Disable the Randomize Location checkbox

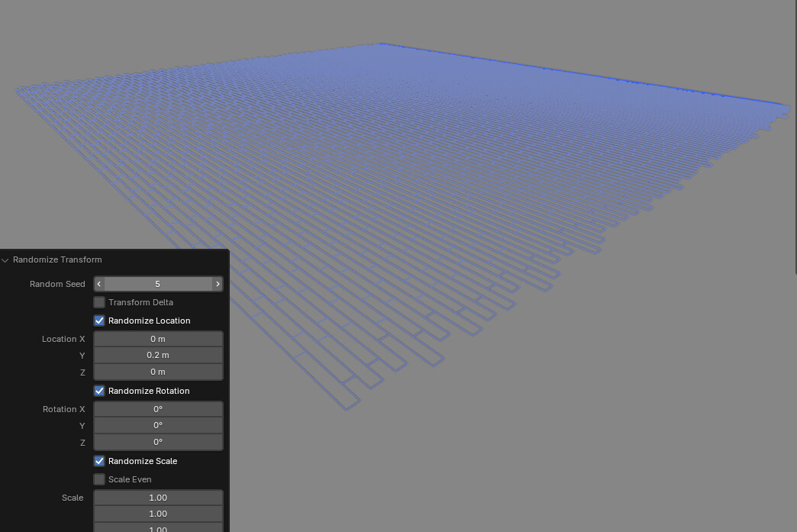coord(99,321)
